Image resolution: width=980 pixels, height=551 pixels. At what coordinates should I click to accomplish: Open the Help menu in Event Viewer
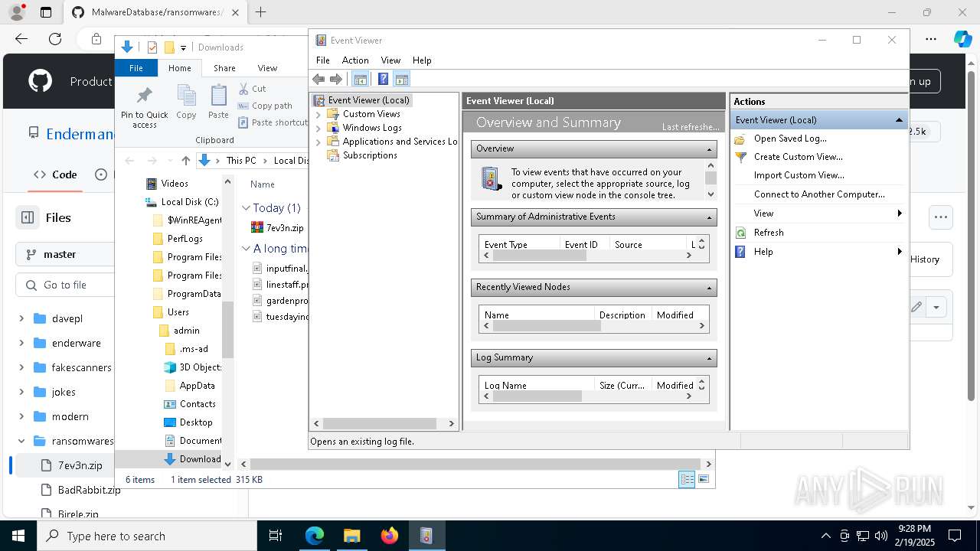click(x=422, y=60)
